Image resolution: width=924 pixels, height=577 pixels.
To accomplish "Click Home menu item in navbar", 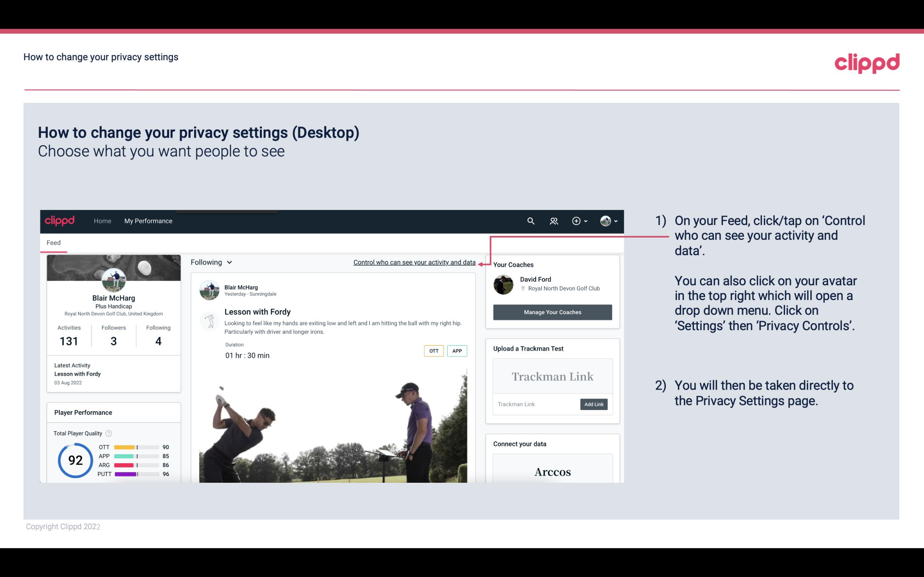I will [x=102, y=220].
